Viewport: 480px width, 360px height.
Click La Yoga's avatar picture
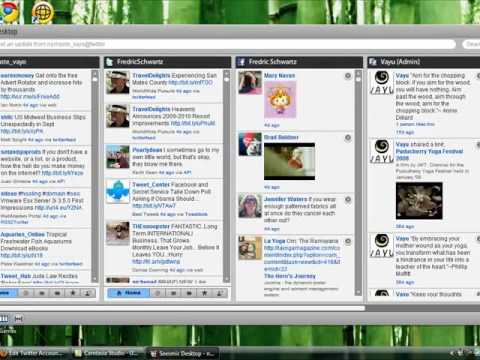click(x=250, y=248)
